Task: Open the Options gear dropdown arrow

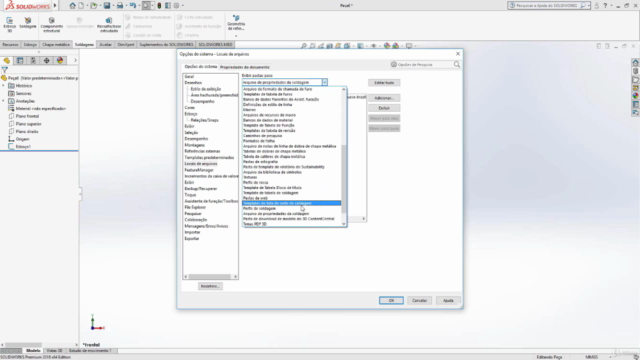Action: click(x=182, y=6)
